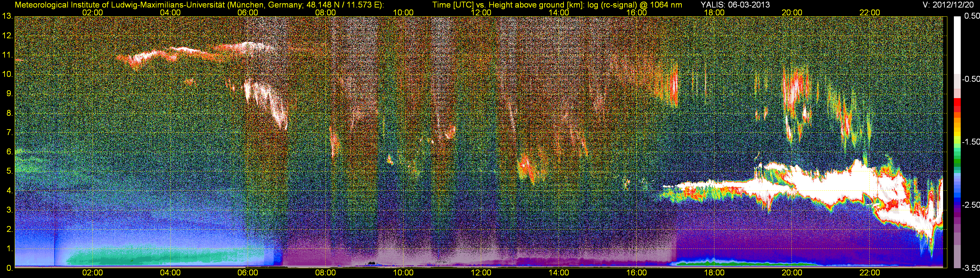Click the 14:00 label on the top time axis

pos(559,12)
